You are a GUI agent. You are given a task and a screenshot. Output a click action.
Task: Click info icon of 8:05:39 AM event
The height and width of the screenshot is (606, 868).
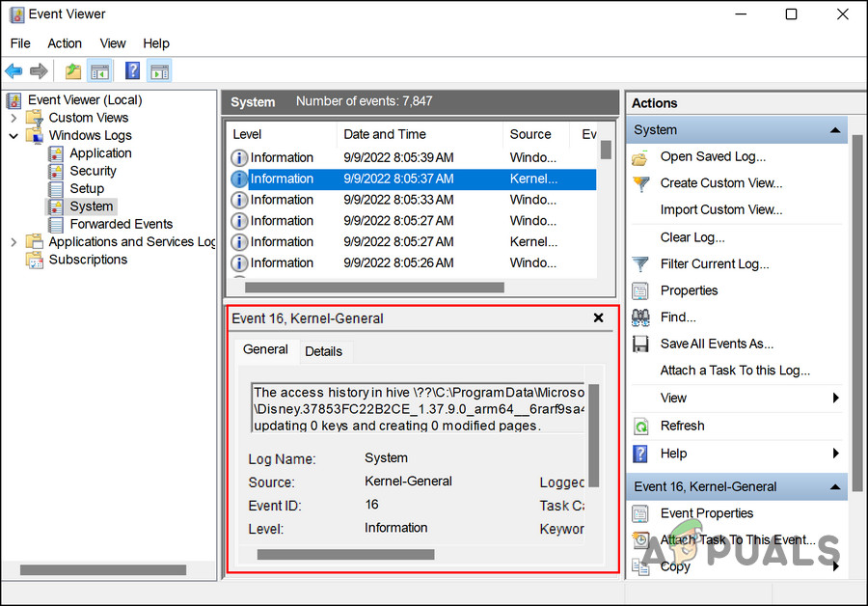(x=239, y=158)
